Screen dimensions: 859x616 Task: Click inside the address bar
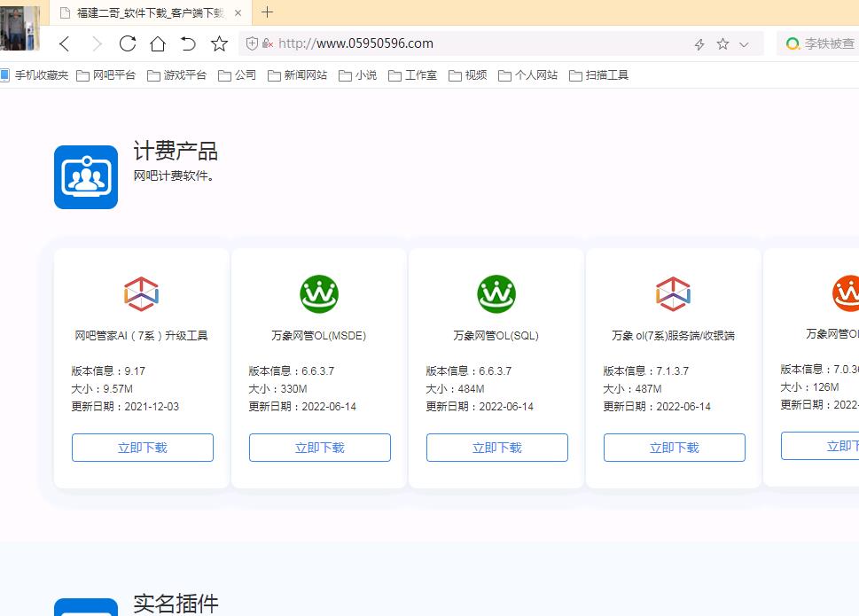[x=399, y=43]
